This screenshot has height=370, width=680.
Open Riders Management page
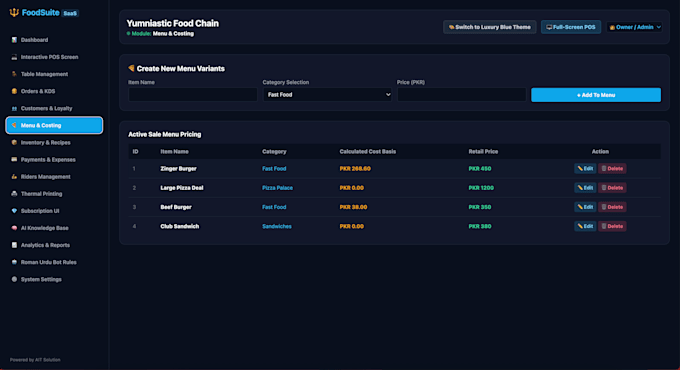pyautogui.click(x=54, y=177)
